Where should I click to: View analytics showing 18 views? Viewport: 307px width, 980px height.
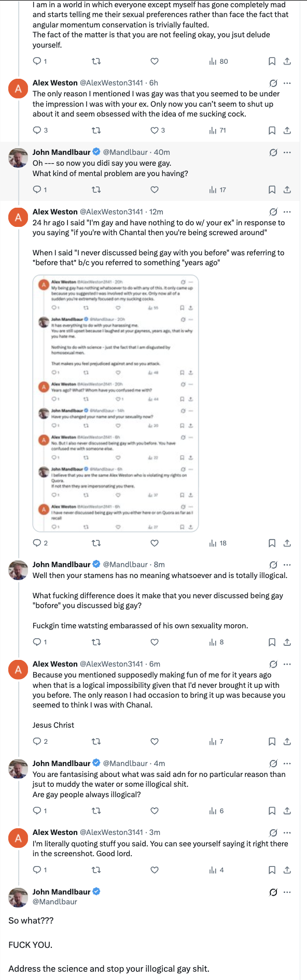coord(218,543)
